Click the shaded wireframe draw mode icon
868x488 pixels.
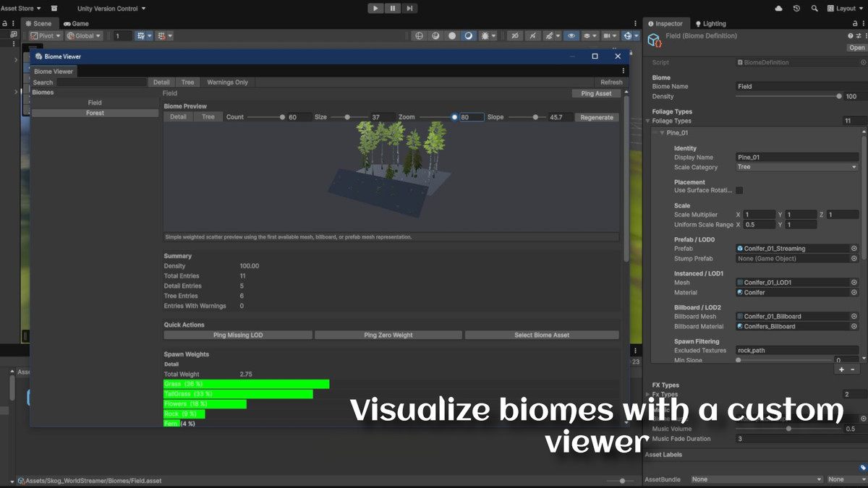(x=435, y=35)
